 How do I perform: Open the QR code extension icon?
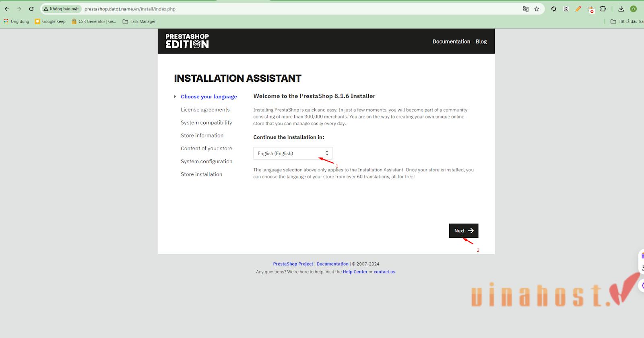(566, 9)
